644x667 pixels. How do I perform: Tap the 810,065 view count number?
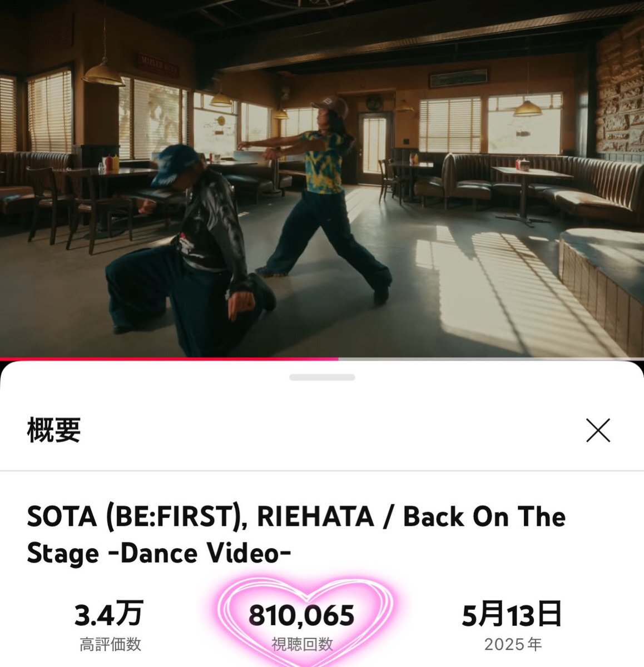(301, 615)
